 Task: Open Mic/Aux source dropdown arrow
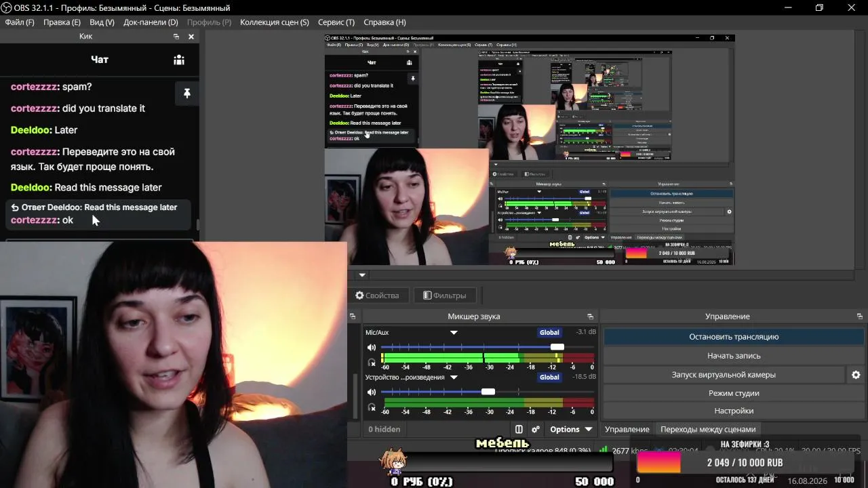(454, 333)
